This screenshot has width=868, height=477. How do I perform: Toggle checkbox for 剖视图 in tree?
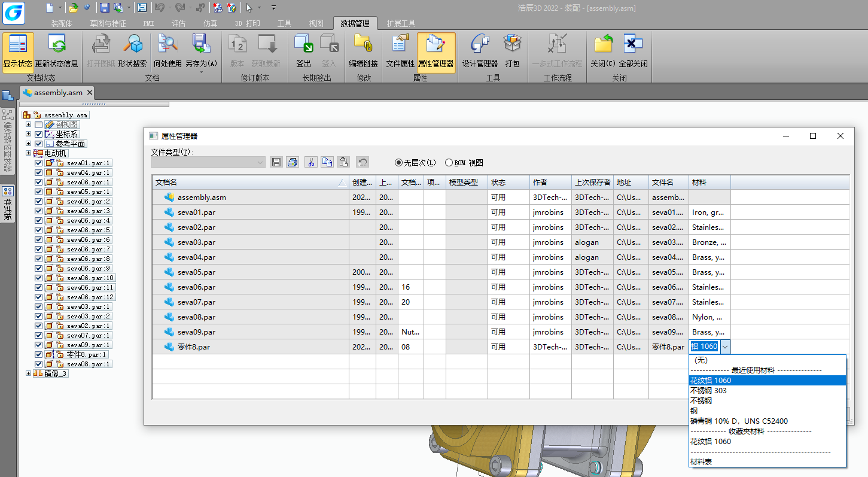(x=39, y=124)
